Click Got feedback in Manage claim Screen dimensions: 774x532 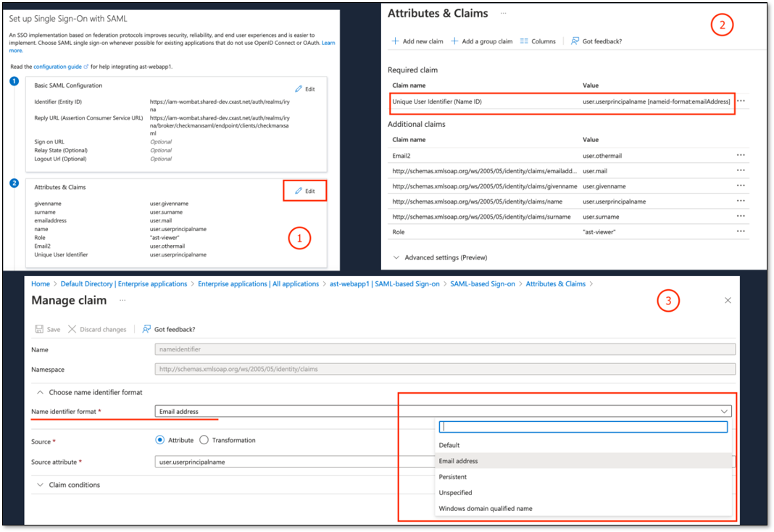pos(168,329)
